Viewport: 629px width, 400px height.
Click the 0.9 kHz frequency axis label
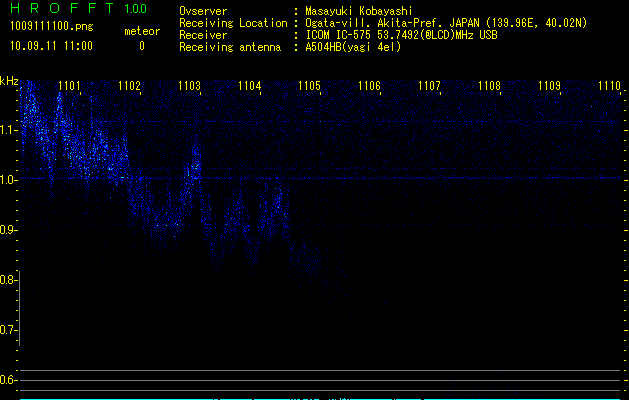click(x=7, y=230)
